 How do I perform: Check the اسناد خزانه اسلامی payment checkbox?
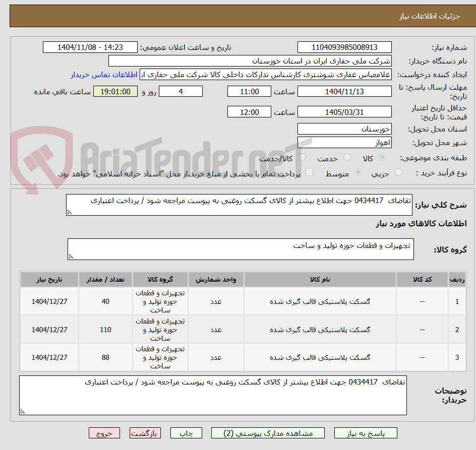309,172
